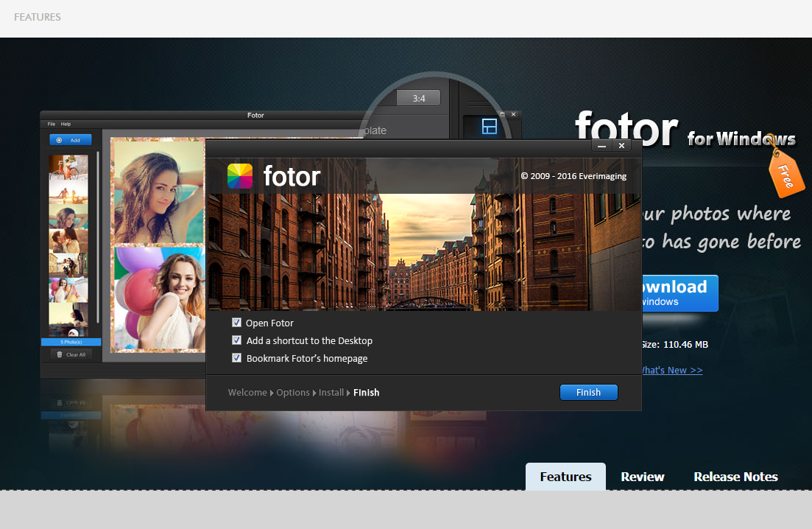This screenshot has width=812, height=529.
Task: Minimize the Fotor installer dialog
Action: point(601,146)
